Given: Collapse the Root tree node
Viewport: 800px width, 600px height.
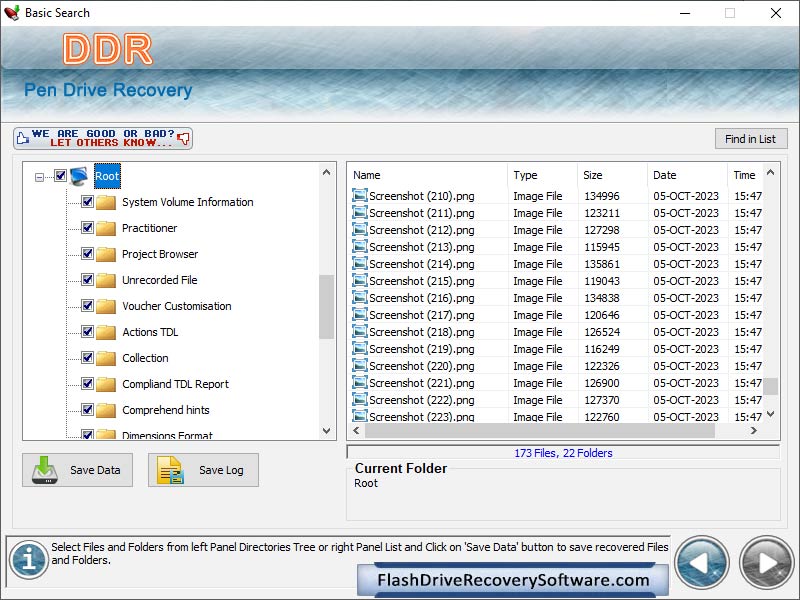Looking at the screenshot, I should tap(39, 178).
